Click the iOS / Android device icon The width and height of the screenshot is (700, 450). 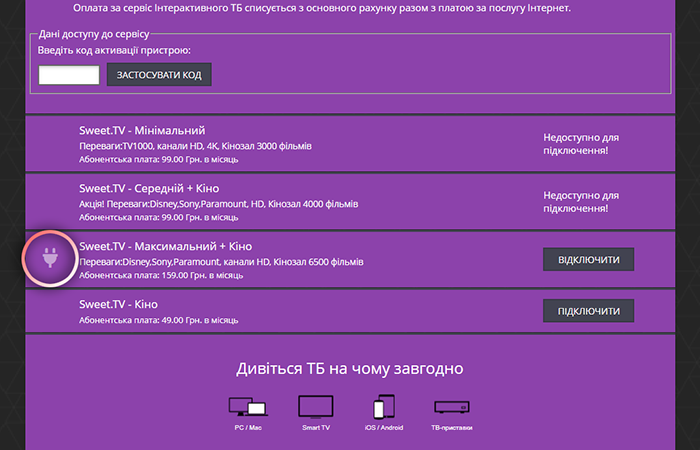pyautogui.click(x=384, y=406)
